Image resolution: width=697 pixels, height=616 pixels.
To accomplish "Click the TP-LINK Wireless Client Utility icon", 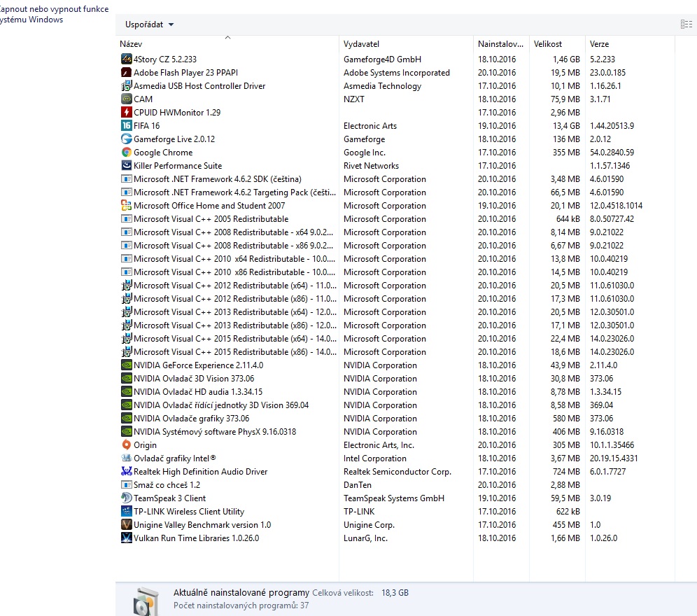I will click(126, 512).
